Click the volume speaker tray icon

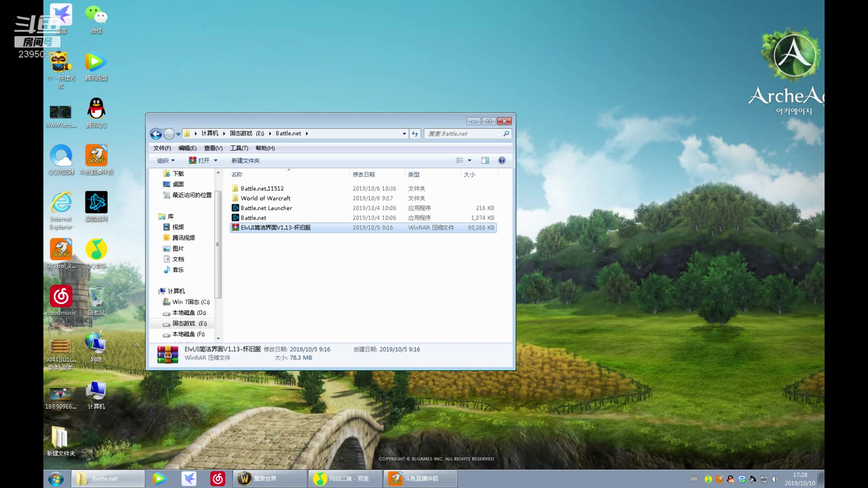pyautogui.click(x=775, y=479)
